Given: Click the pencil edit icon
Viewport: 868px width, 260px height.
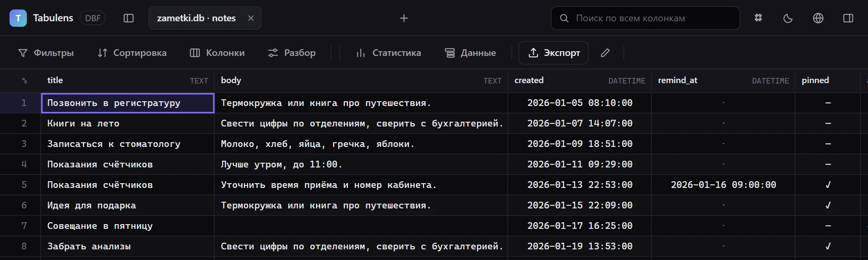Looking at the screenshot, I should pos(605,53).
